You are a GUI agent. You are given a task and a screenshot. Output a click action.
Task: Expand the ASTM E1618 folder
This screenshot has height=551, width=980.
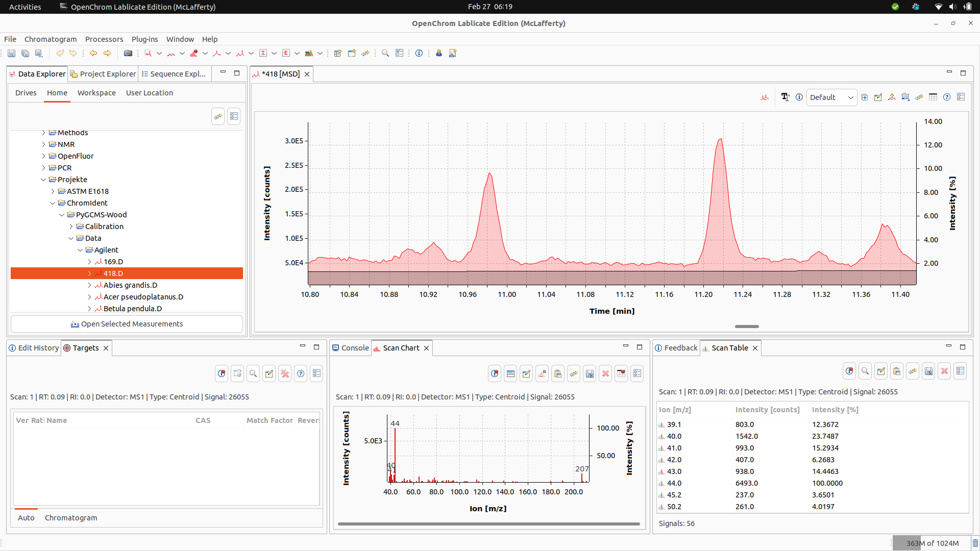[x=53, y=191]
